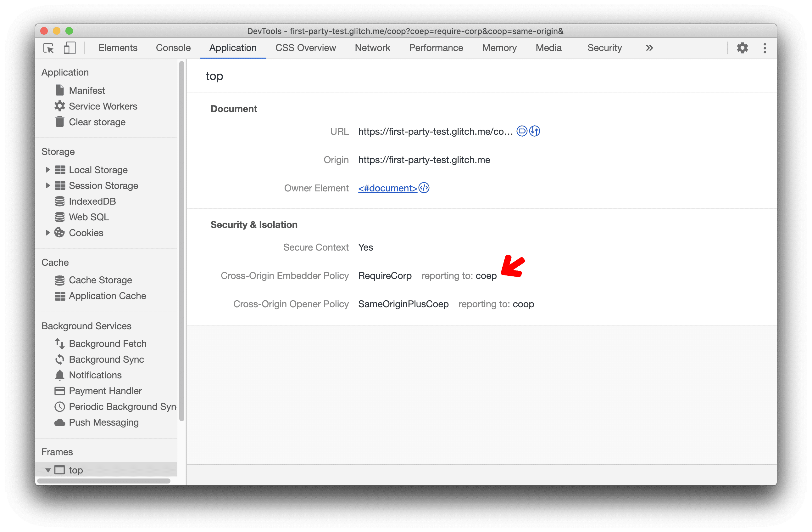This screenshot has width=812, height=532.
Task: Click the settings gear icon top-right
Action: tap(742, 48)
